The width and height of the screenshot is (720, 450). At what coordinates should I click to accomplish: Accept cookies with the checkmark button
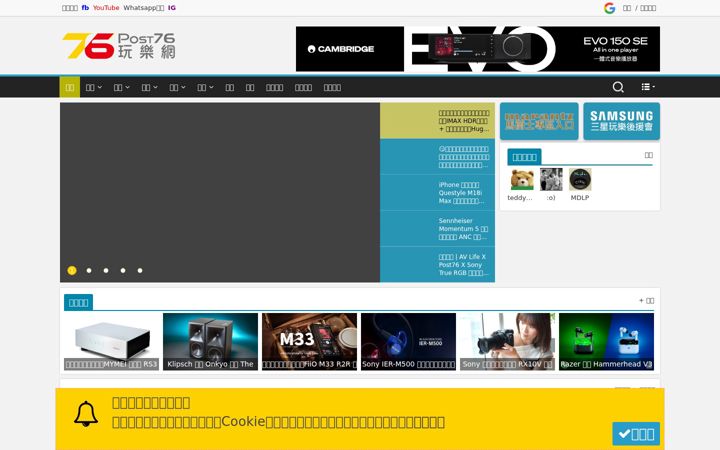tap(636, 434)
